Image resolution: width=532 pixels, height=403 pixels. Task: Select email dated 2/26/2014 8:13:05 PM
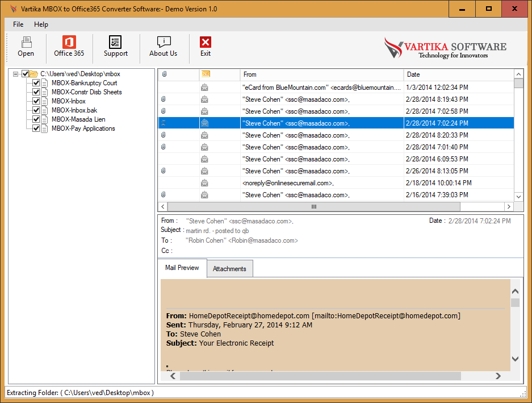click(x=336, y=171)
